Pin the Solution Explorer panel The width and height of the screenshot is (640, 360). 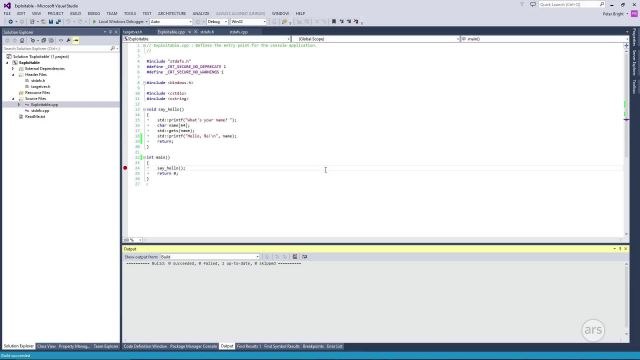tap(110, 32)
